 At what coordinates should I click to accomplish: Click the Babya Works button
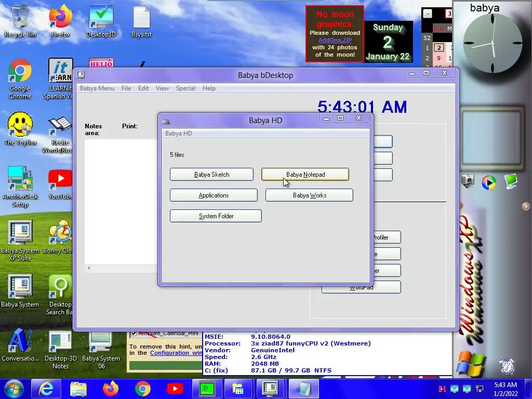coord(309,195)
